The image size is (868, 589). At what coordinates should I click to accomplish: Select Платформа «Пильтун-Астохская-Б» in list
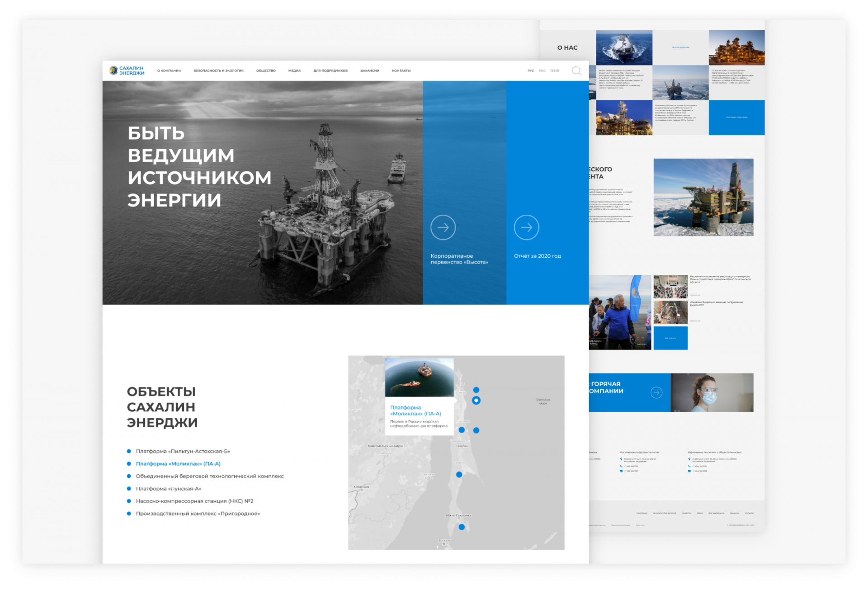(183, 451)
